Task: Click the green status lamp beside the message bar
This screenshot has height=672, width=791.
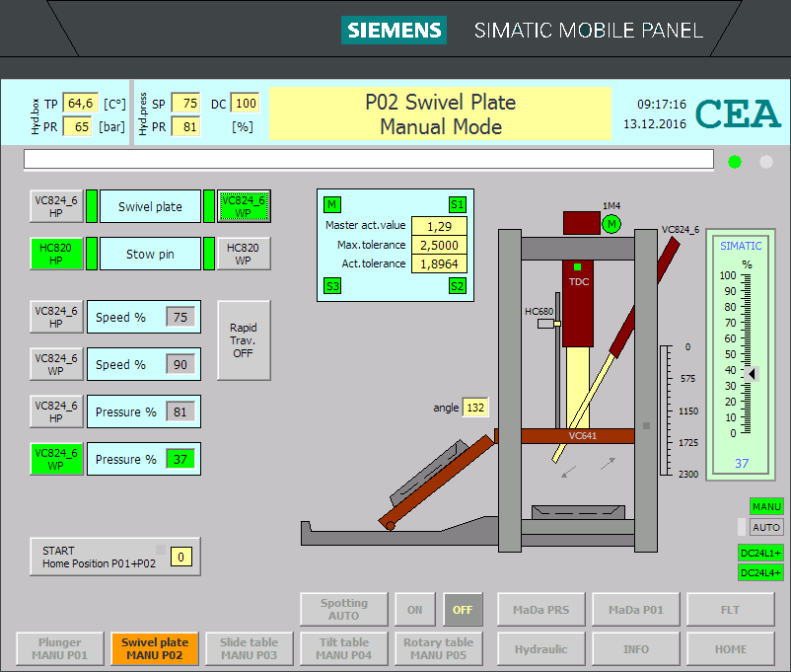Action: pos(735,162)
